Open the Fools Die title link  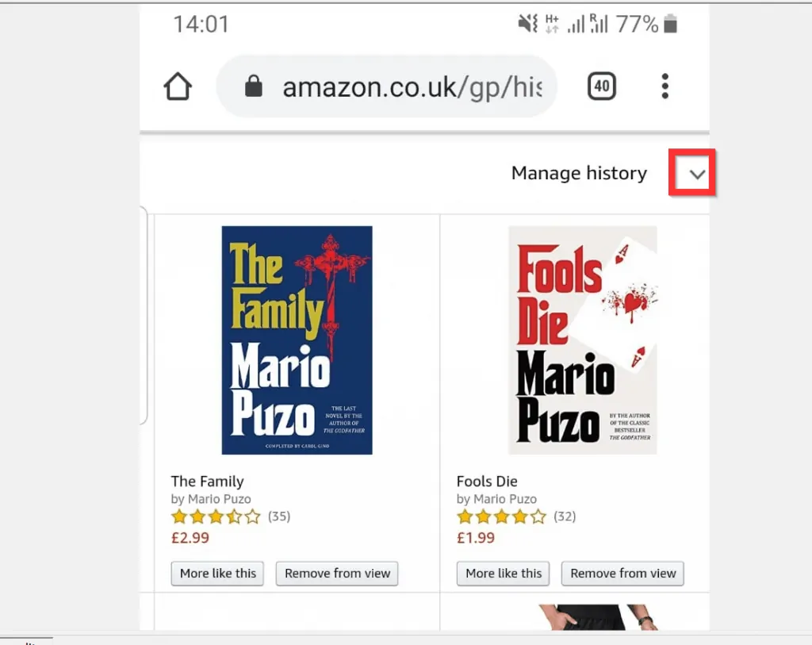(x=487, y=481)
